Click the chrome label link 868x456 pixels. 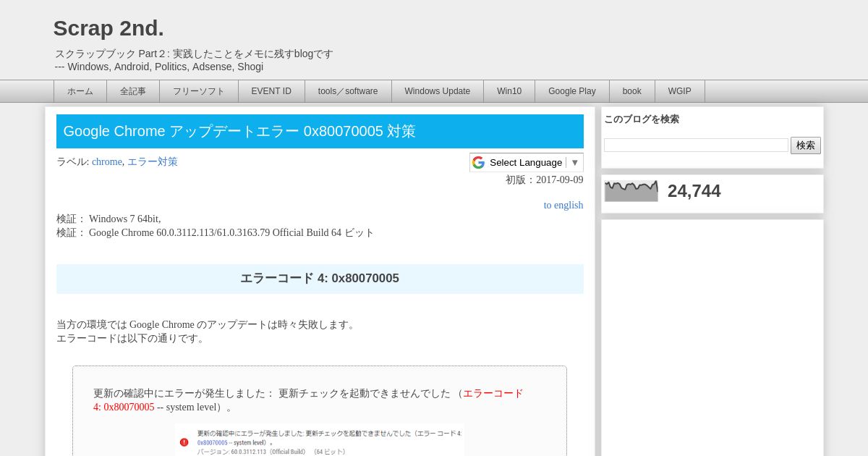(107, 162)
